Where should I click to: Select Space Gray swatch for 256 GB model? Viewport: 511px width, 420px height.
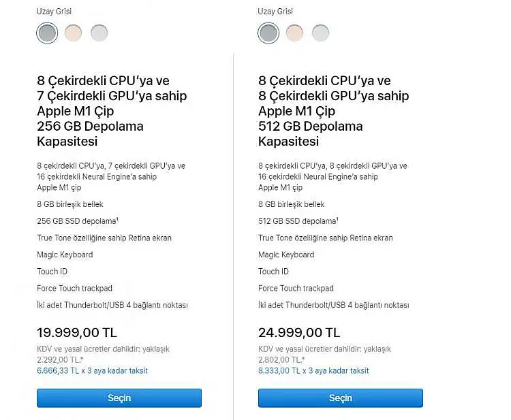47,33
